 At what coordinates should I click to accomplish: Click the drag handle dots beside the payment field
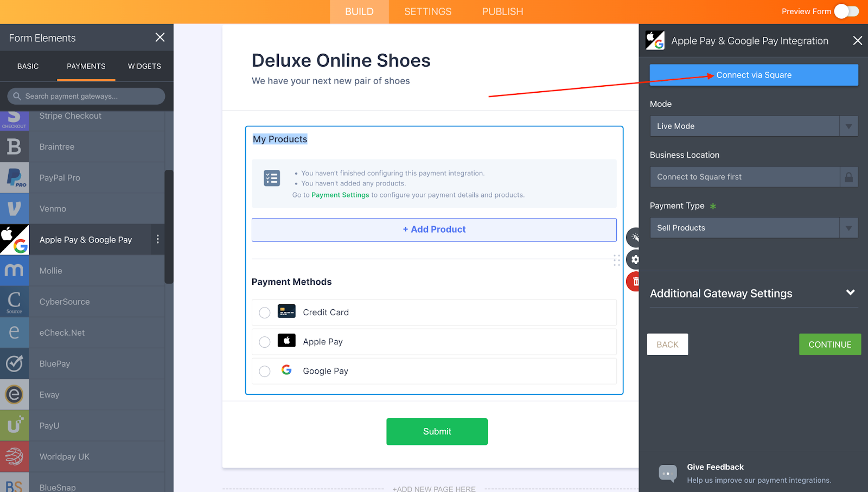tap(617, 260)
